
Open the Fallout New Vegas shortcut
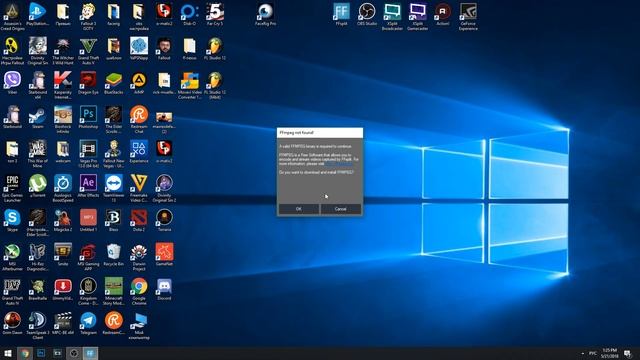113,154
